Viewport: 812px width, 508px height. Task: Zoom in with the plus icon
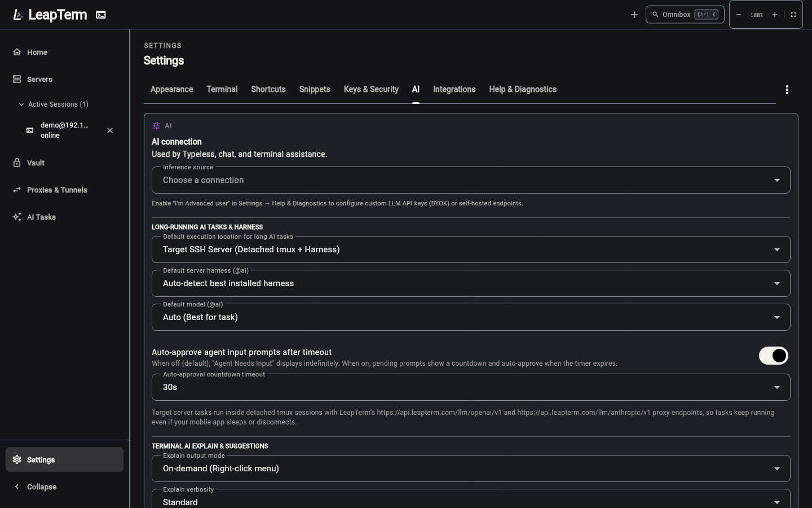[x=775, y=15]
